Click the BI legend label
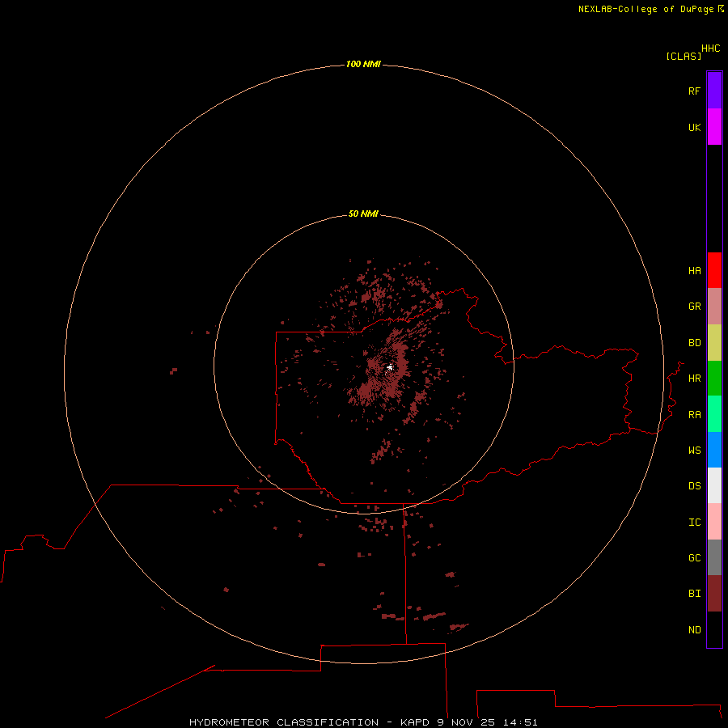 coord(694,594)
